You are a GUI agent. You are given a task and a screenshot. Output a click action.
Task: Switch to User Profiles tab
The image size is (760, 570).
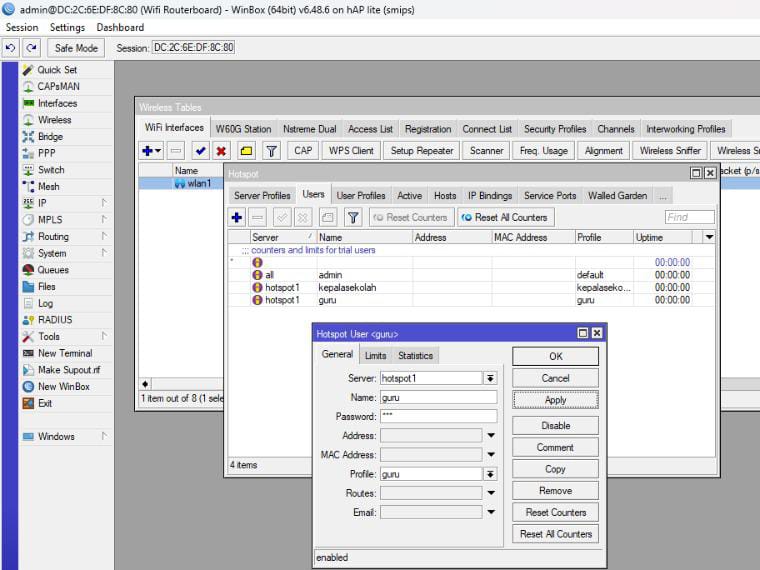click(x=361, y=196)
